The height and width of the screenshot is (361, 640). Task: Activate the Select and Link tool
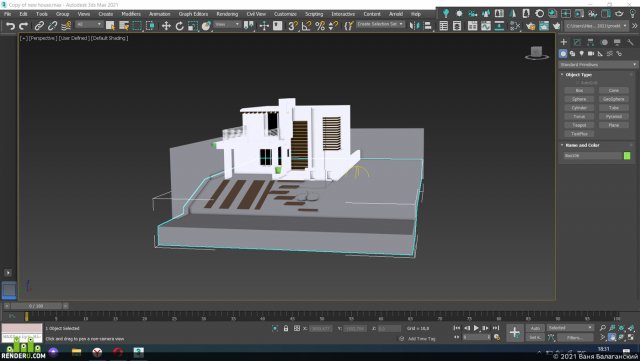(x=39, y=26)
